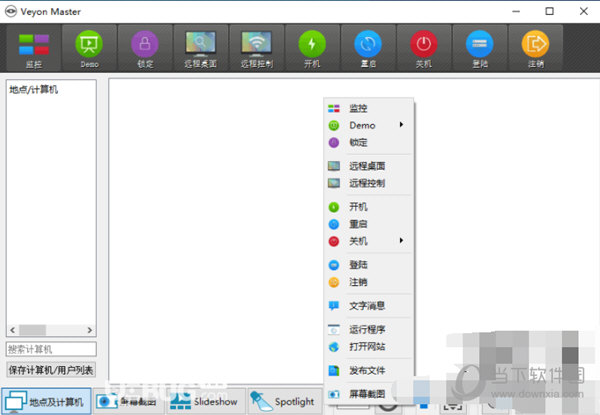Viewport: 600px width, 415px height.
Task: Start Demo mode from the toolbar
Action: [x=89, y=48]
